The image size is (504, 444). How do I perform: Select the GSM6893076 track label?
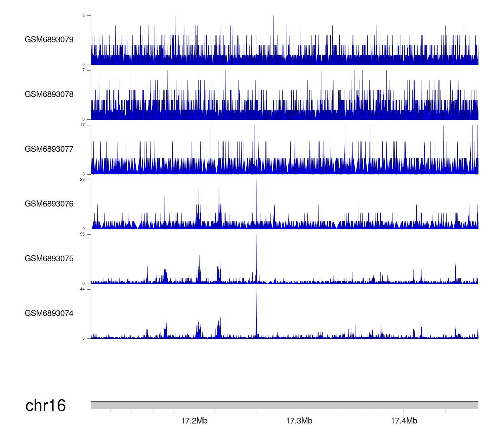coord(49,204)
